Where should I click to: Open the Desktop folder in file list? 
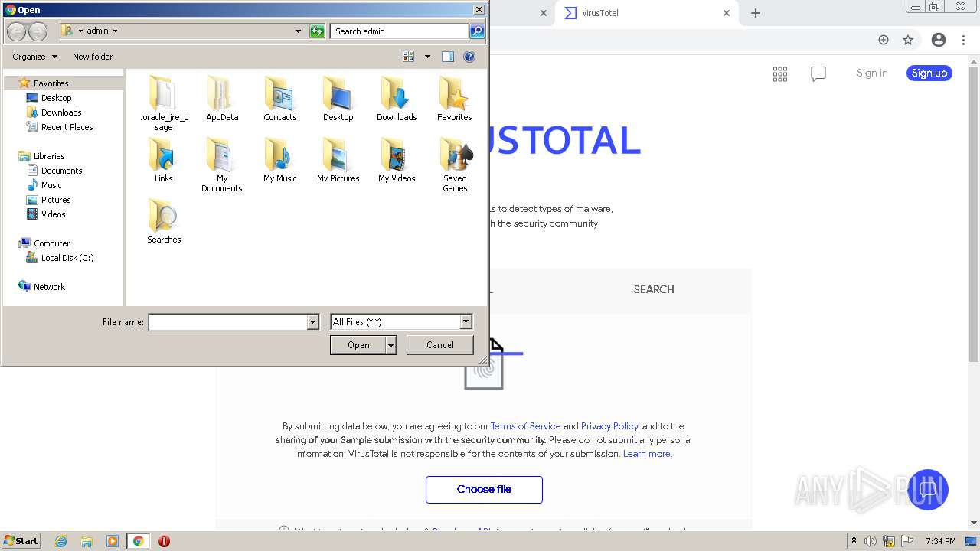(x=338, y=98)
